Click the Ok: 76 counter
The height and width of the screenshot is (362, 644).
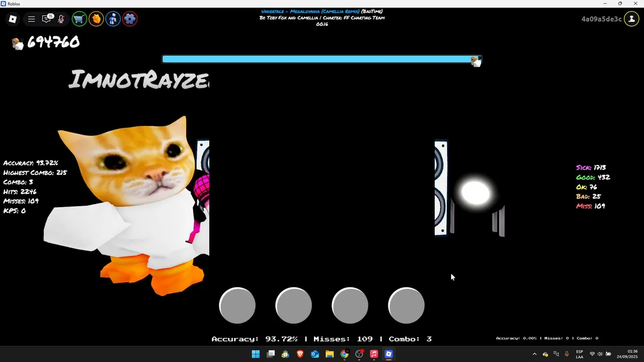point(587,187)
